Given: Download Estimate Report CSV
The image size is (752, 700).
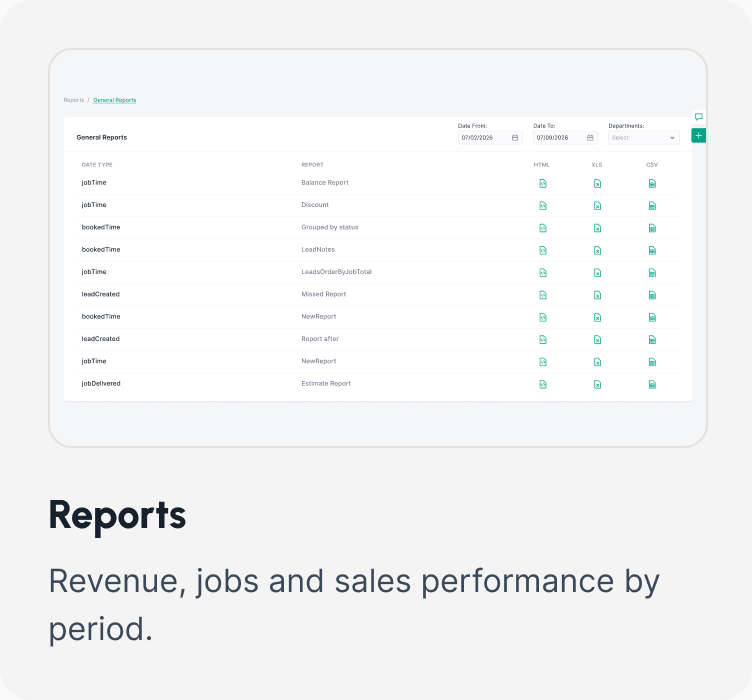Looking at the screenshot, I should pos(652,384).
